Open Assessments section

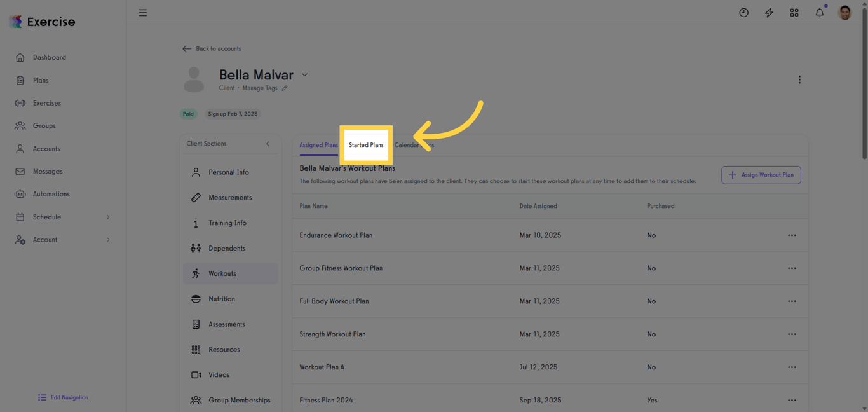231,324
